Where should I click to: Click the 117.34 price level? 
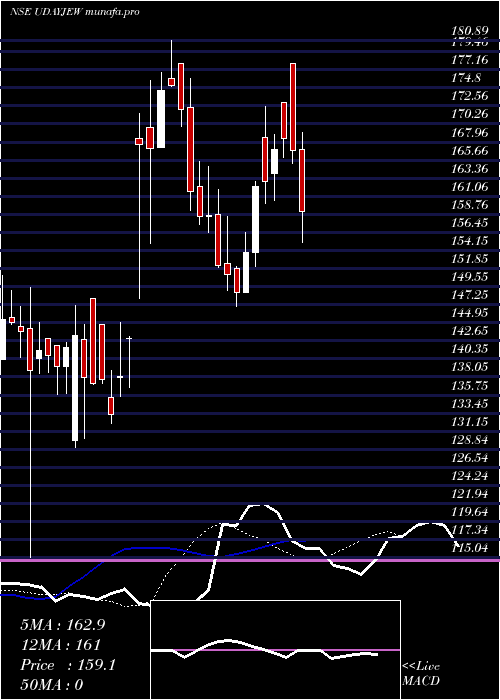pyautogui.click(x=470, y=530)
